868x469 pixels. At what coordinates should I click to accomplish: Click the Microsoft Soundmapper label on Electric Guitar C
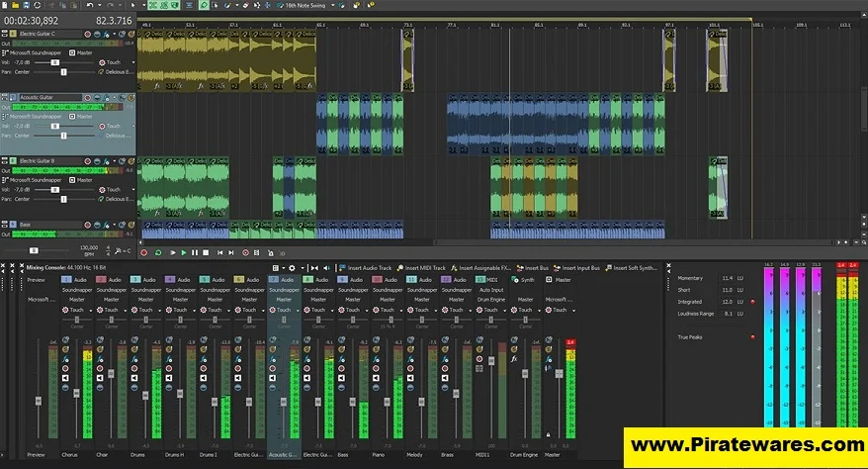[36, 52]
